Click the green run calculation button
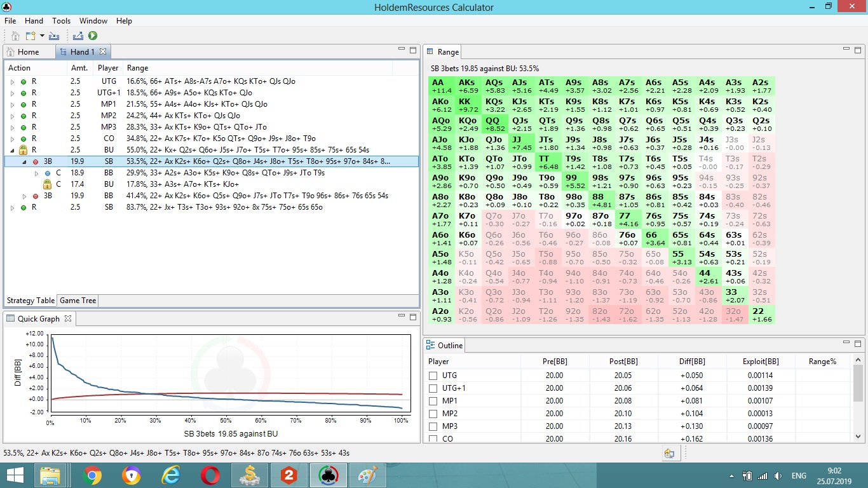This screenshot has height=488, width=868. [93, 36]
